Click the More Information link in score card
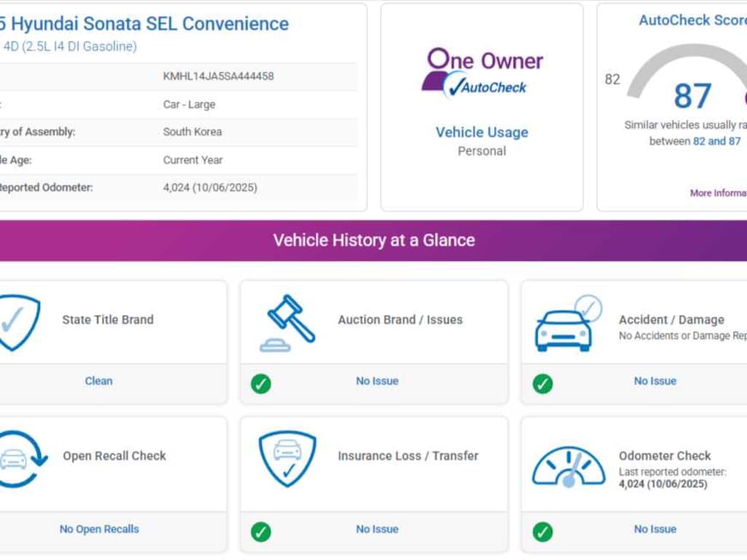 [x=718, y=193]
